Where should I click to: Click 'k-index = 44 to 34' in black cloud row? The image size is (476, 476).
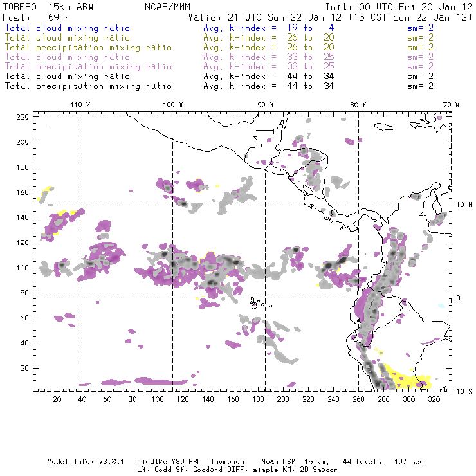(282, 76)
